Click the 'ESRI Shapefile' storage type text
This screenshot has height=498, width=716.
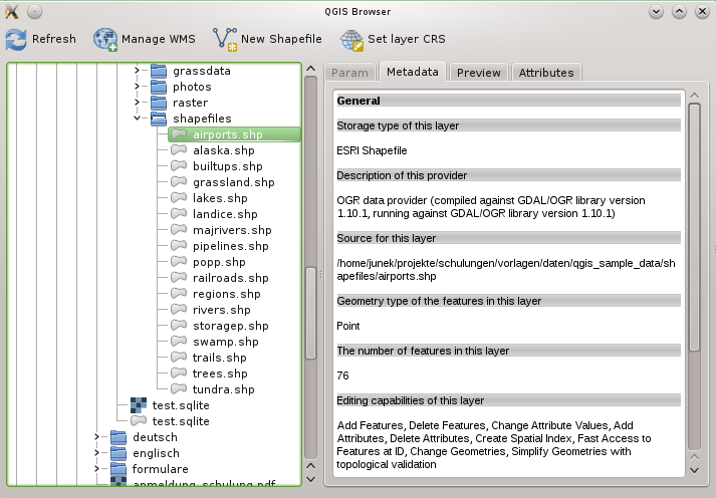372,151
